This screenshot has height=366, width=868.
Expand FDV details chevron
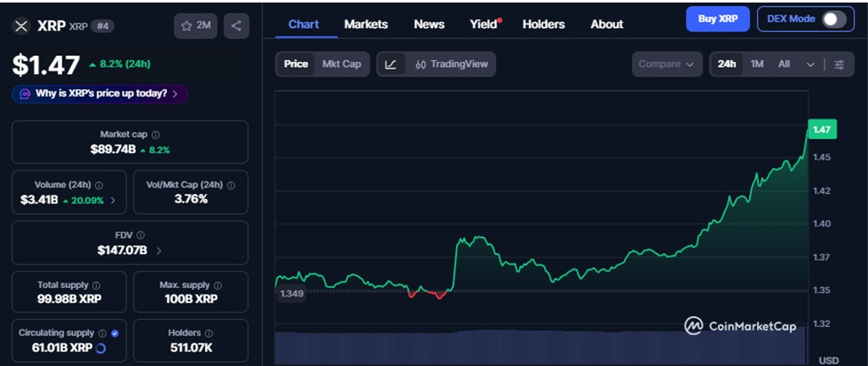[x=159, y=251]
